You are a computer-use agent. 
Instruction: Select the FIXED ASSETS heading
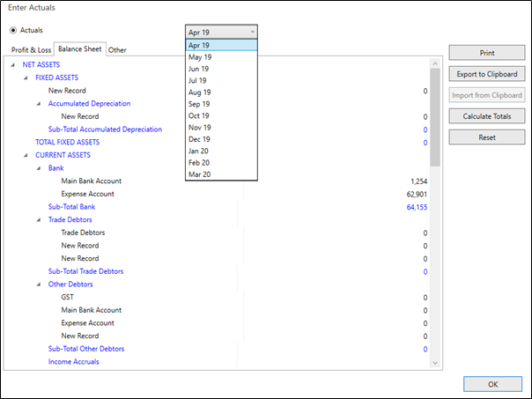[x=56, y=78]
